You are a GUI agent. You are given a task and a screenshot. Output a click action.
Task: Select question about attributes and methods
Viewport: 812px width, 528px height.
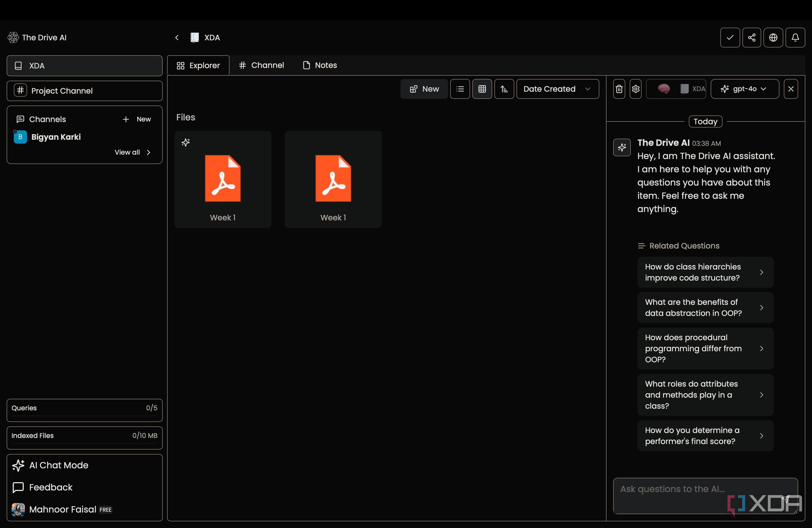pyautogui.click(x=705, y=395)
